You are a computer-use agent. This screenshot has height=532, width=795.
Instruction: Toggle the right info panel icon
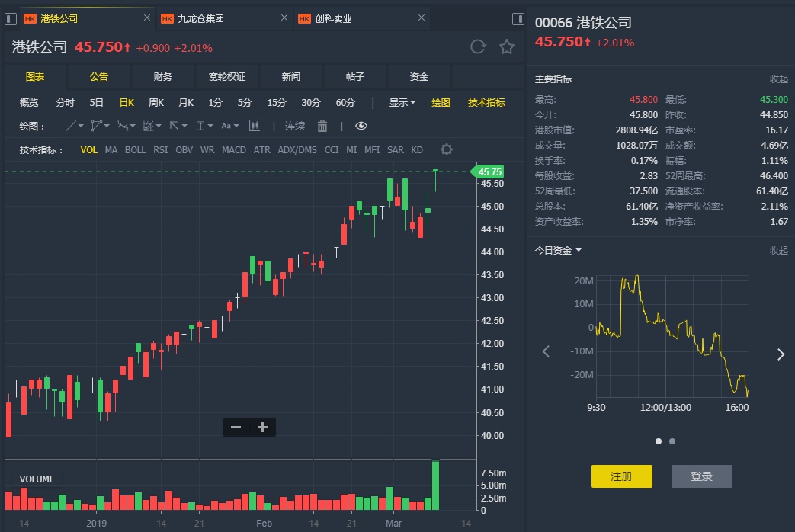(x=518, y=19)
